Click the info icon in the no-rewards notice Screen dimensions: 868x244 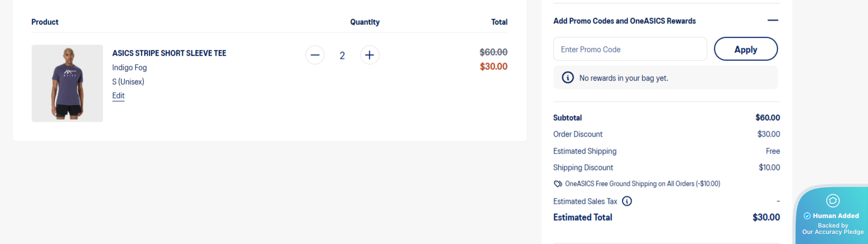click(x=568, y=78)
